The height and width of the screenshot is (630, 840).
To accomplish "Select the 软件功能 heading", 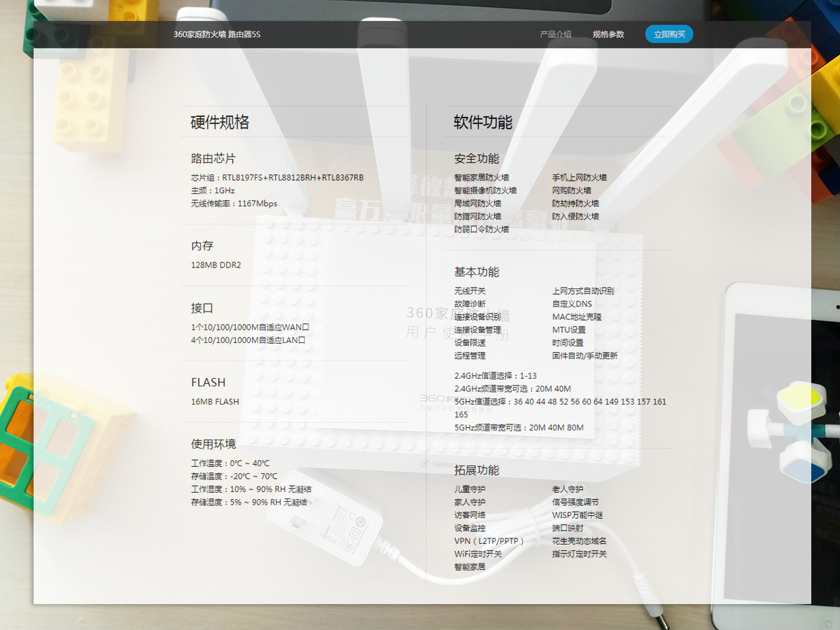I will click(x=483, y=122).
